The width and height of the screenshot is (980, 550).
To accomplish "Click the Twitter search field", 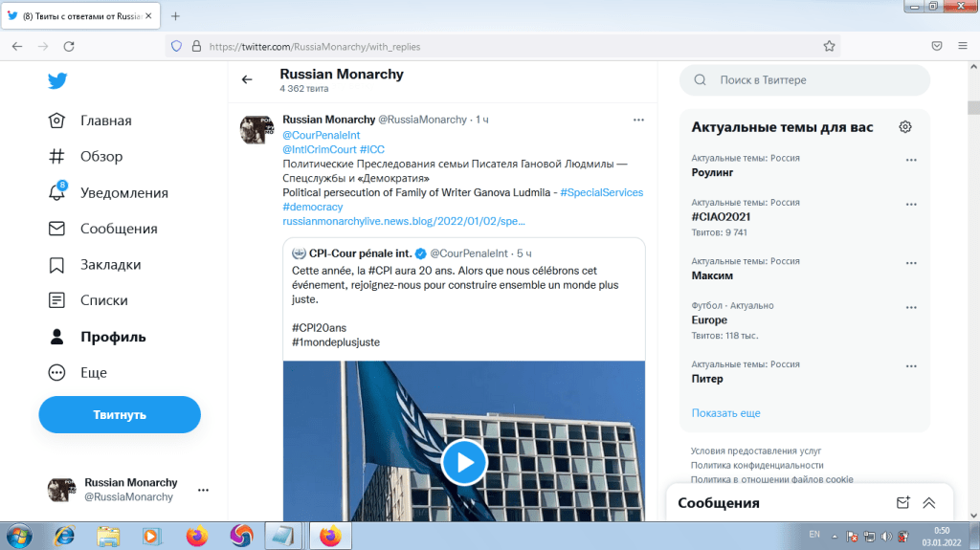I will [804, 80].
